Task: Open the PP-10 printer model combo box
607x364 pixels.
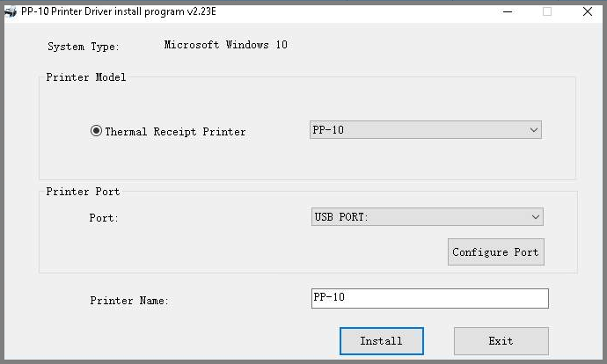Action: (x=417, y=130)
